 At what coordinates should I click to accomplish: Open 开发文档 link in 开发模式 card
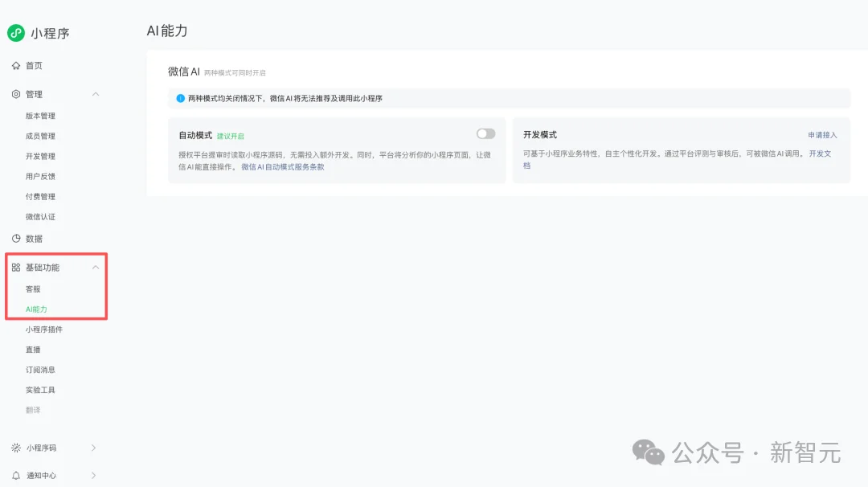pyautogui.click(x=820, y=153)
